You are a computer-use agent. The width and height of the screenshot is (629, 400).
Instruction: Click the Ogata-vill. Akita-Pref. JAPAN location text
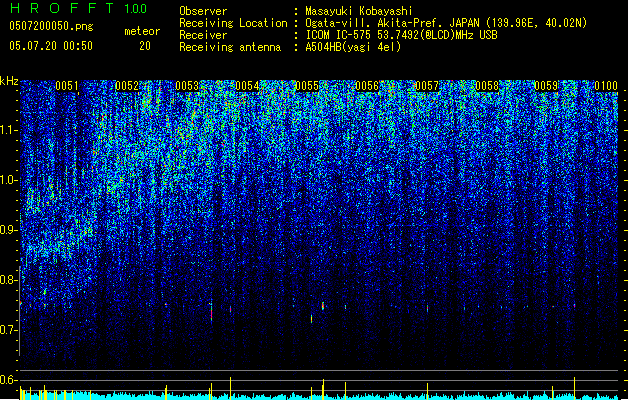(446, 23)
